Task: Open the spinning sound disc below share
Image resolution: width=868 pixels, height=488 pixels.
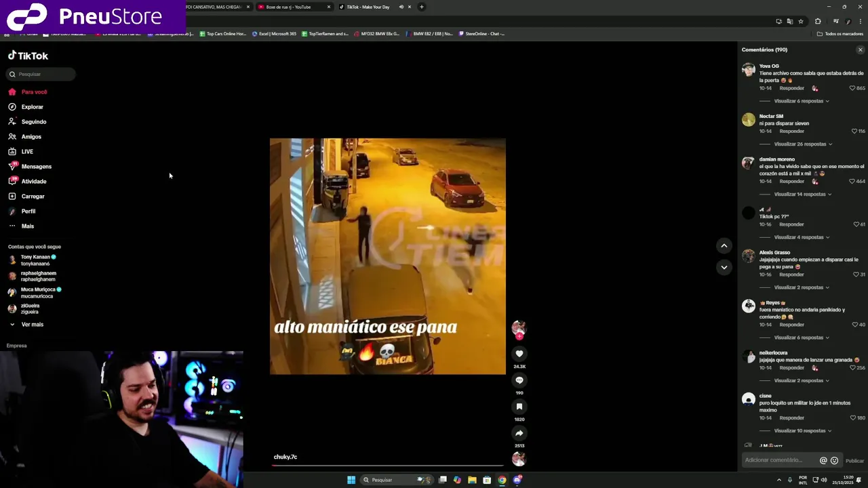Action: coord(519,459)
